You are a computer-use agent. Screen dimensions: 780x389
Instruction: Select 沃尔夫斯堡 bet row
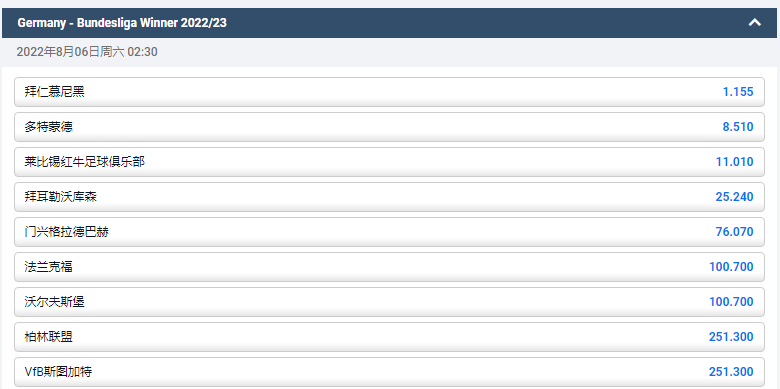point(390,302)
